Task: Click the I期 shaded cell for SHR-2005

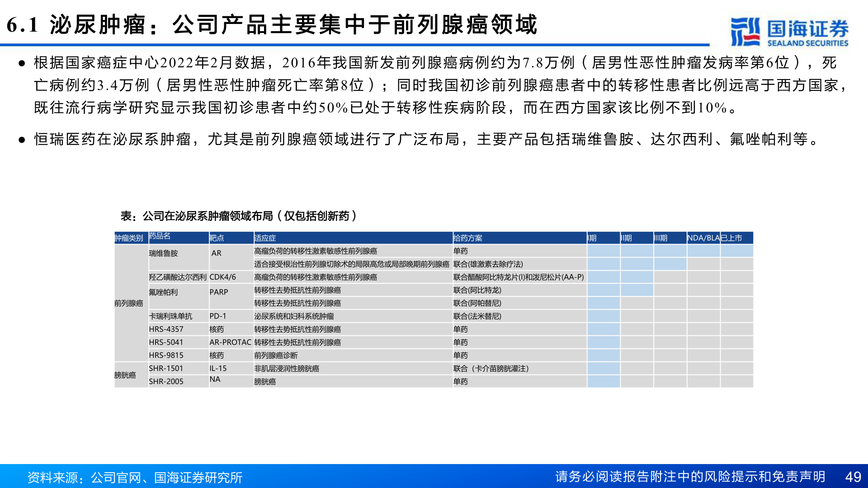Action: [x=604, y=382]
